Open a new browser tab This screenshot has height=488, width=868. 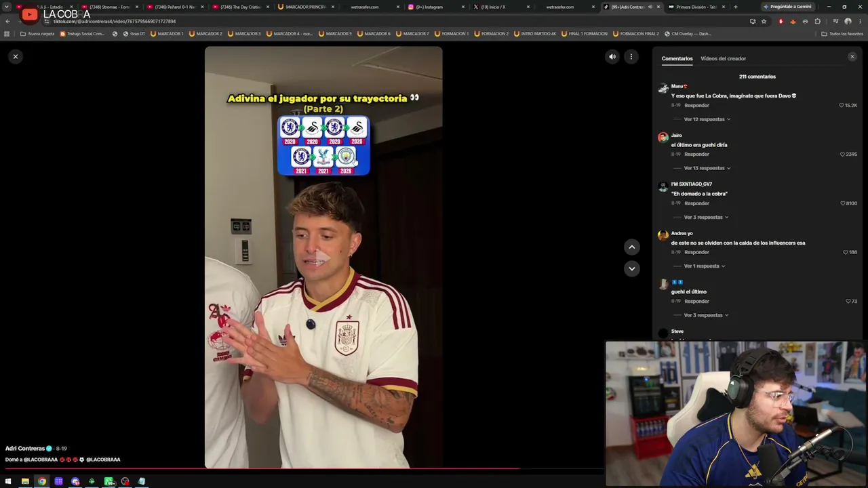(x=735, y=7)
